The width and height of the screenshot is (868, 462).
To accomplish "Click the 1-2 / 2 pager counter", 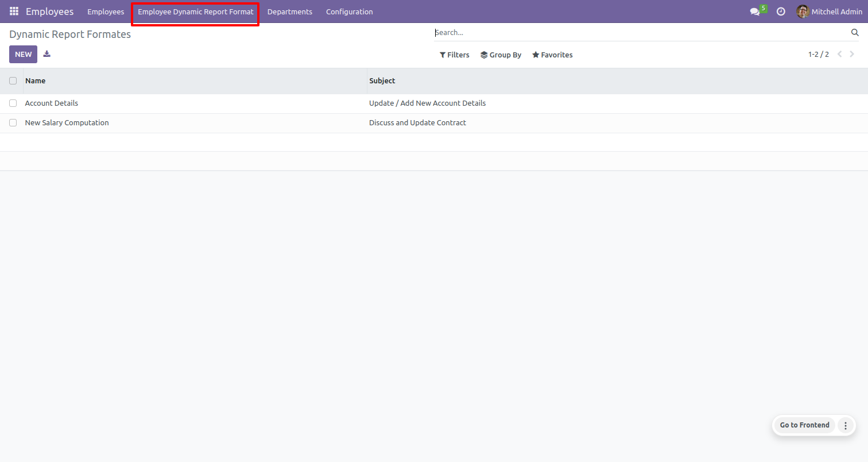I will pyautogui.click(x=818, y=55).
